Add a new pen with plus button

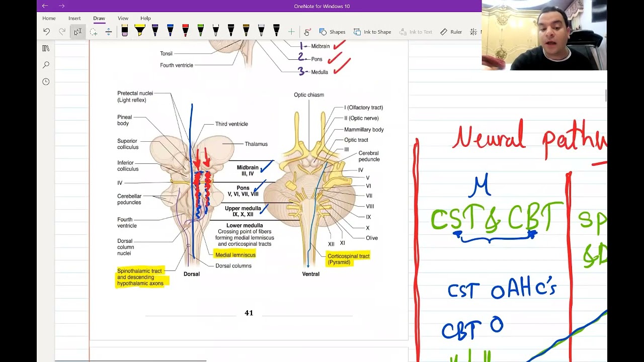pyautogui.click(x=291, y=32)
